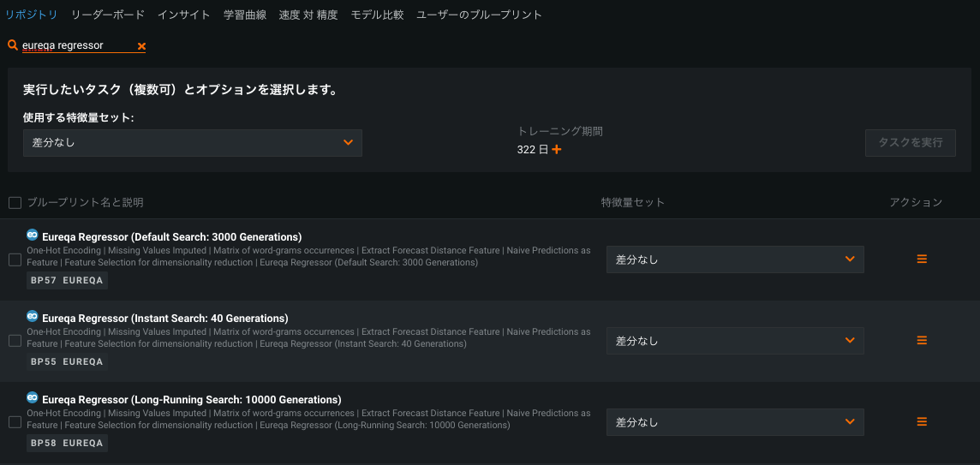Open the 使用する特徴量セット dropdown
980x465 pixels.
[x=193, y=142]
